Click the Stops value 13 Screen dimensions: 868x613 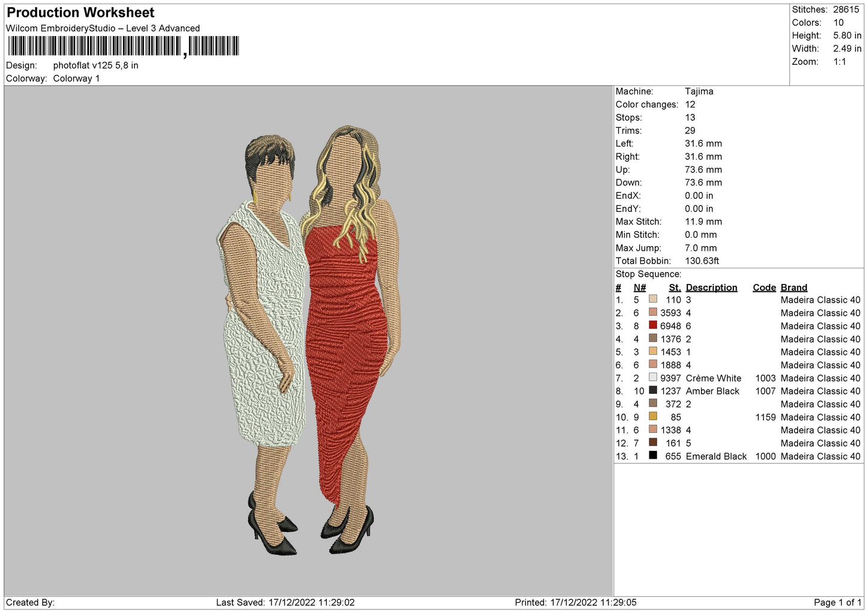690,118
